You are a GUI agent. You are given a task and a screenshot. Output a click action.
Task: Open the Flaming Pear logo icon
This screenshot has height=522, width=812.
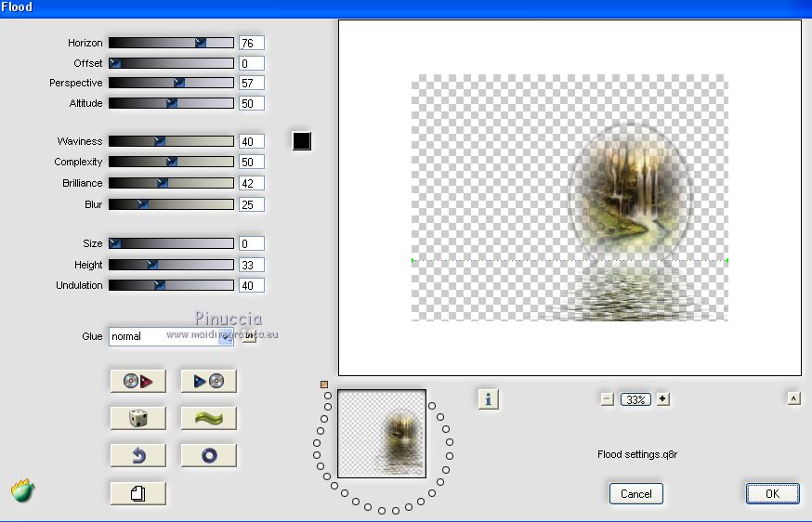22,489
